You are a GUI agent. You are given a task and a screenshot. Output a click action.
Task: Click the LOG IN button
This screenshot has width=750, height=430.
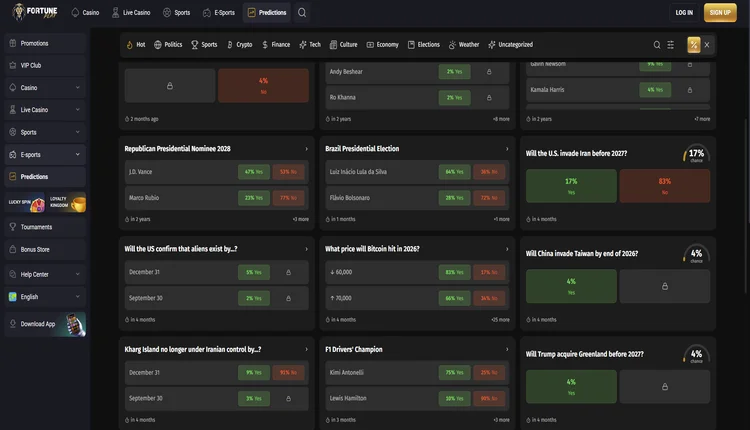coord(684,12)
